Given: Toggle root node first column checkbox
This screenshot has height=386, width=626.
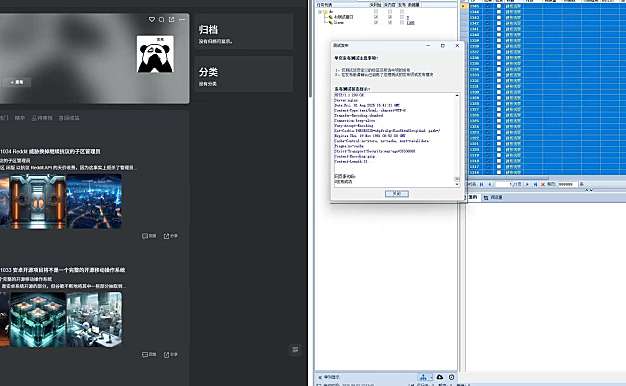Looking at the screenshot, I should (x=376, y=12).
